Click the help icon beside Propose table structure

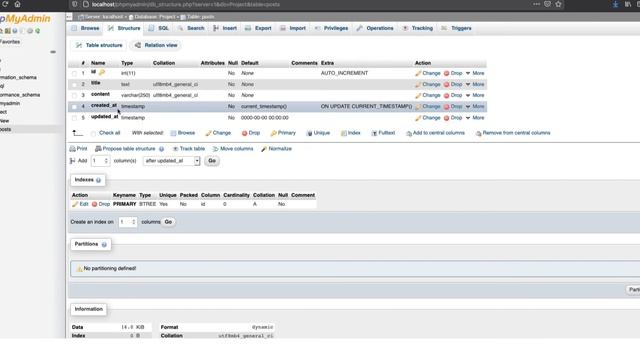162,149
